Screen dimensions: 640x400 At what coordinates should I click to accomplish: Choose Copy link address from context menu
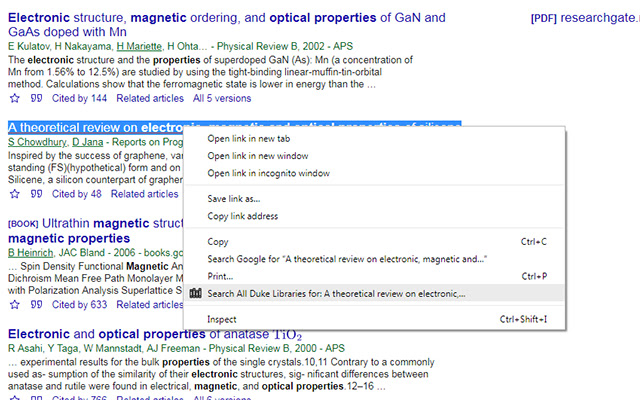(x=242, y=216)
